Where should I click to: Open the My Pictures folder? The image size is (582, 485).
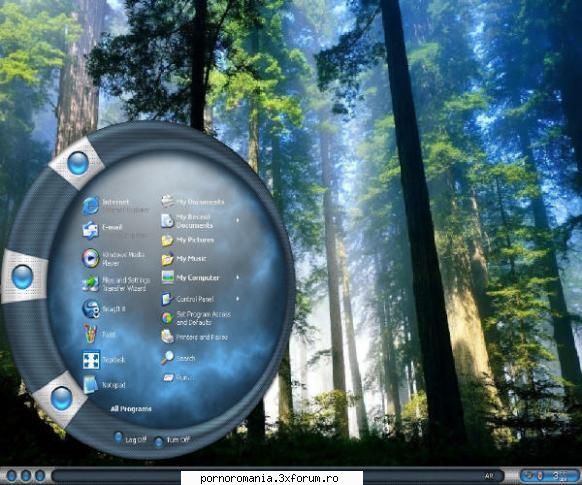(x=188, y=240)
